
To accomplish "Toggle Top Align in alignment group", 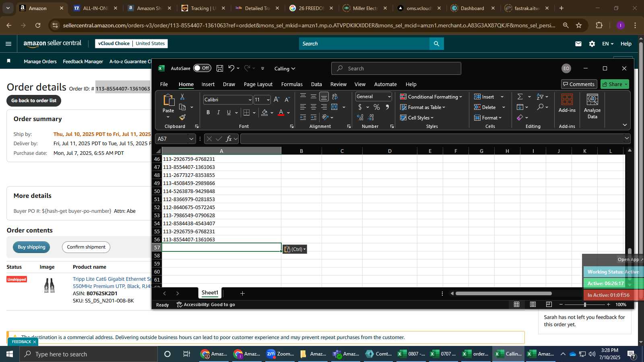I will (303, 97).
